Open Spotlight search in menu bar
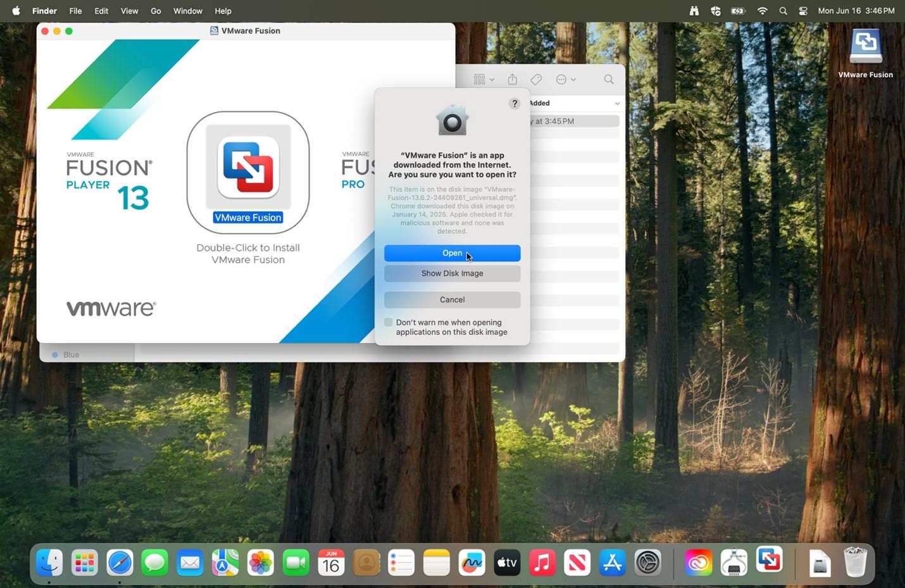Image resolution: width=905 pixels, height=588 pixels. pyautogui.click(x=783, y=11)
